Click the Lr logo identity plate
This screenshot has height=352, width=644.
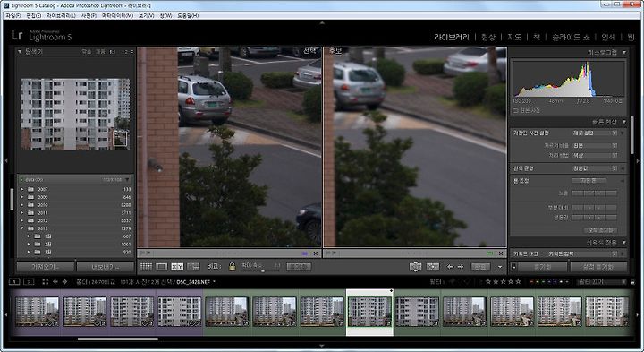(17, 35)
